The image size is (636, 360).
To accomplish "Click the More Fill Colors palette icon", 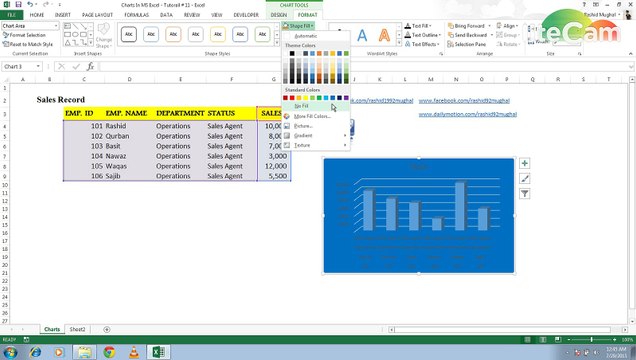I will coord(287,116).
